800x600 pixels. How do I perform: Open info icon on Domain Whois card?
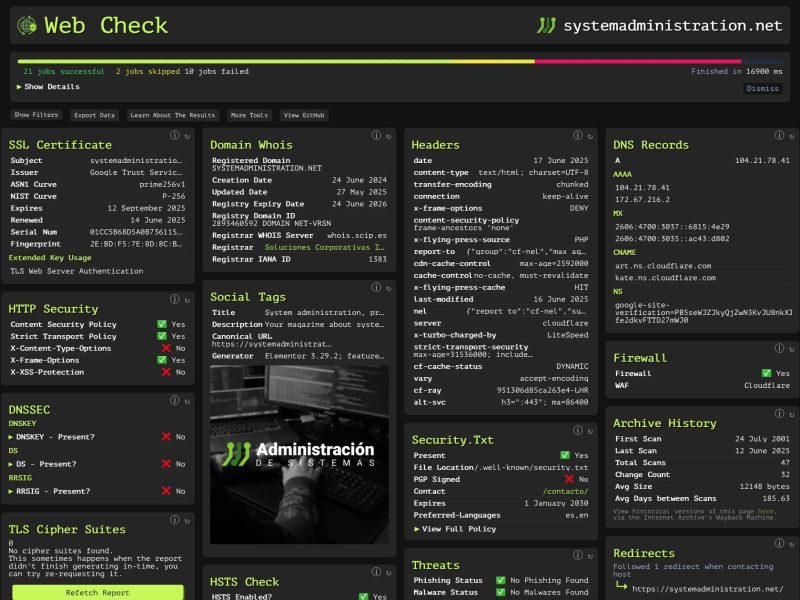coord(376,135)
